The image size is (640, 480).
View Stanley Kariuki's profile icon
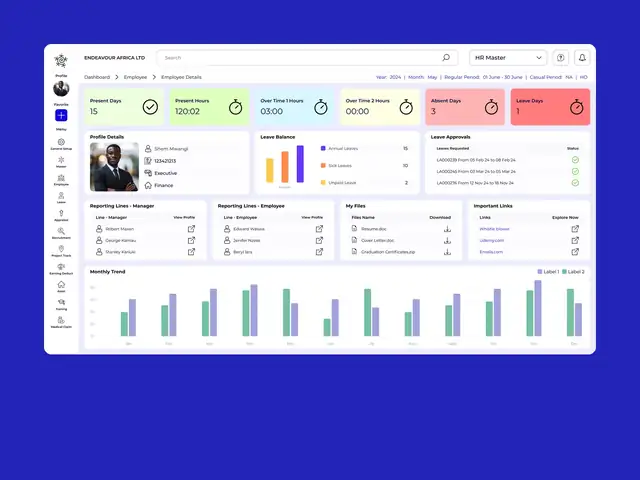[191, 252]
